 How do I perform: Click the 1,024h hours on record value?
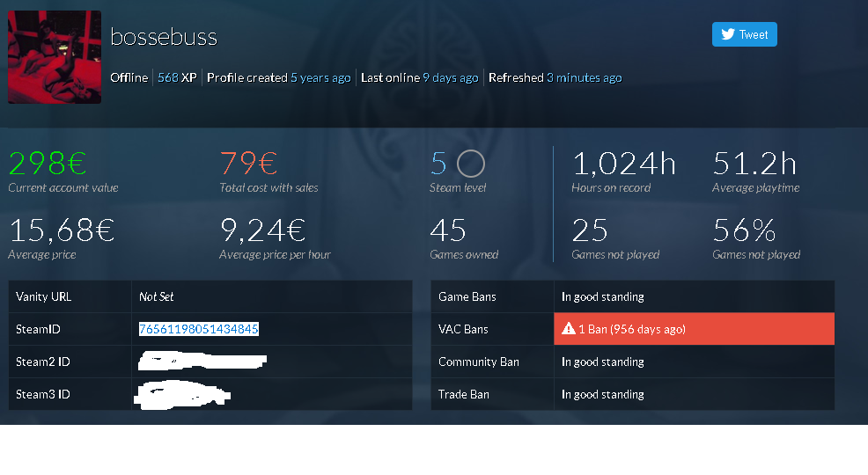pos(623,164)
